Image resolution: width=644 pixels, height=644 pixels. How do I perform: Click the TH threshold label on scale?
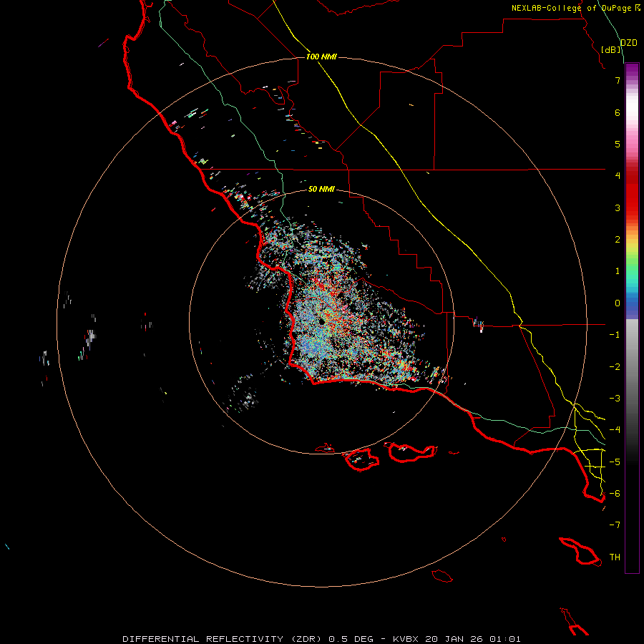click(615, 557)
